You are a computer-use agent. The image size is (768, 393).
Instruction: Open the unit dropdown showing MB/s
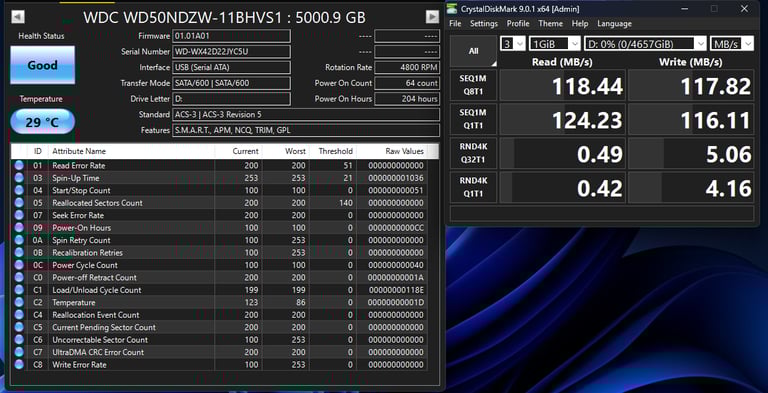click(x=732, y=44)
